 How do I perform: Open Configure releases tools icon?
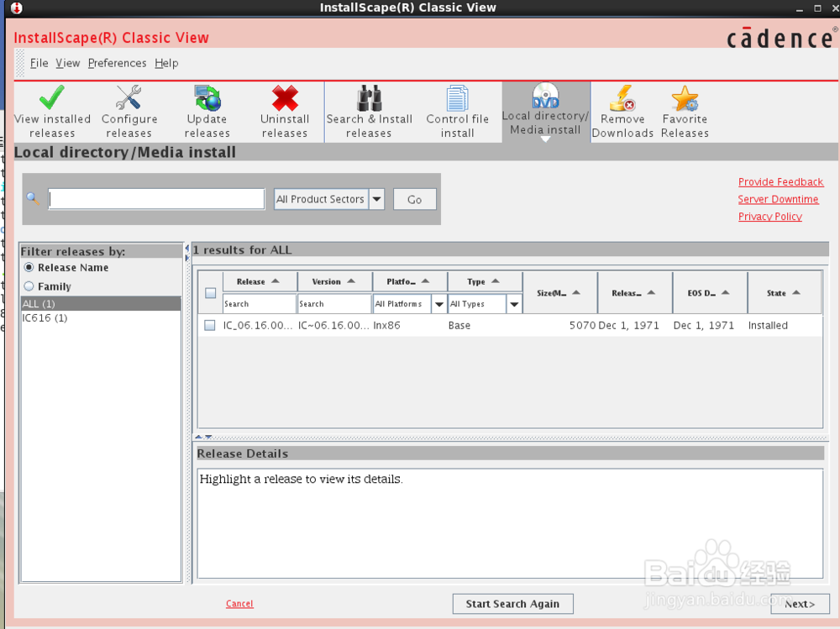[129, 97]
